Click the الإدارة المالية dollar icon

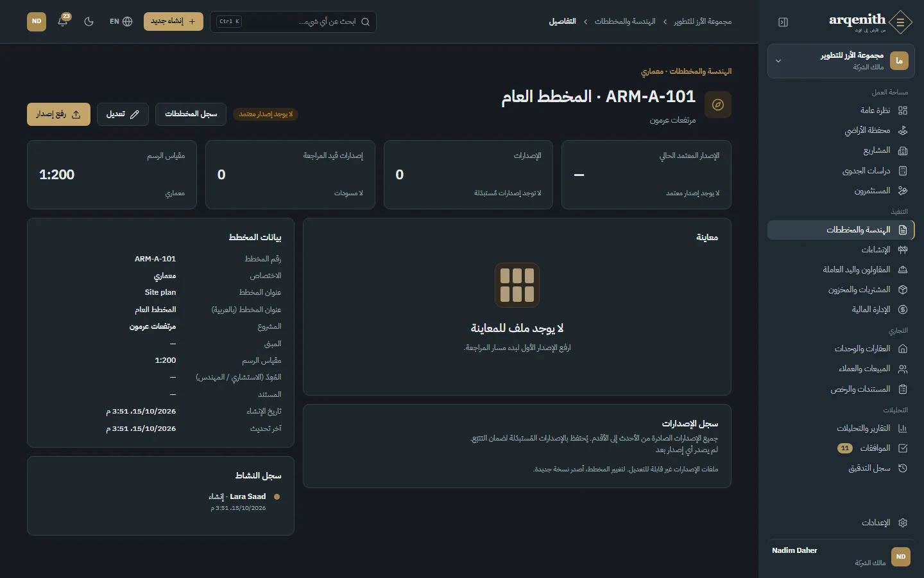pos(903,310)
